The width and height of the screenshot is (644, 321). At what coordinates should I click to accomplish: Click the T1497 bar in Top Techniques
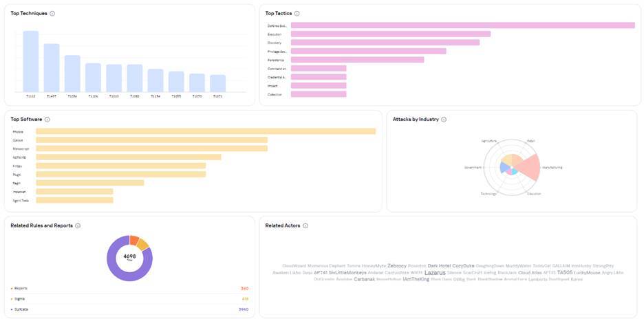point(52,68)
